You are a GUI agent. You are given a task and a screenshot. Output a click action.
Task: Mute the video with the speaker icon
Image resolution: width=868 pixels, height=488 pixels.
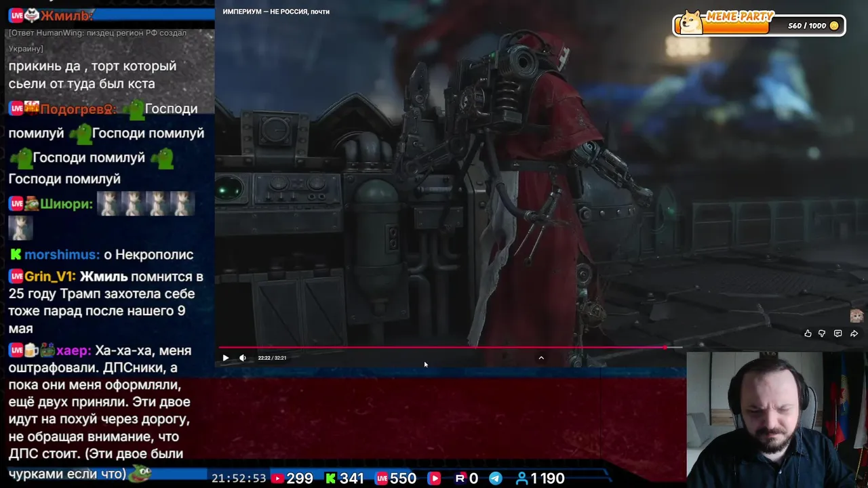click(243, 358)
